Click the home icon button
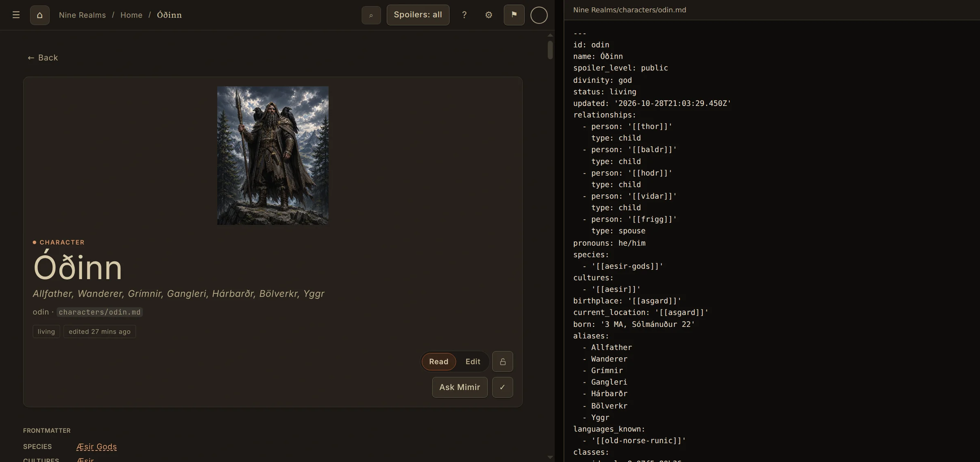This screenshot has width=980, height=462. click(x=40, y=15)
